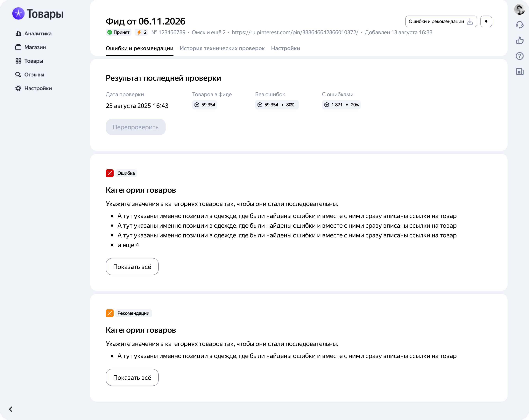This screenshot has height=420, width=529.
Task: Open support headset icon
Action: 519,25
